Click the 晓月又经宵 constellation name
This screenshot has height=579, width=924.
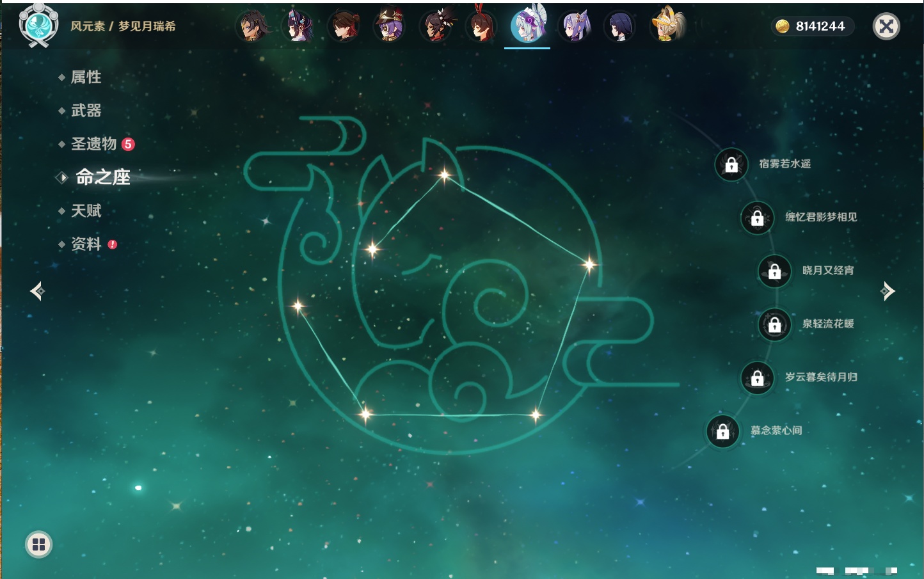(x=828, y=271)
